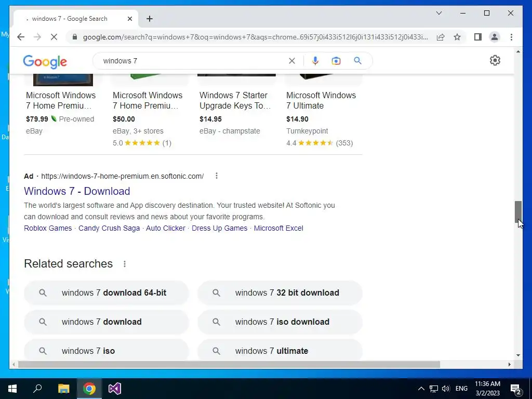This screenshot has height=399, width=532.
Task: Follow the Dress Up Games sitelink
Action: (220, 229)
